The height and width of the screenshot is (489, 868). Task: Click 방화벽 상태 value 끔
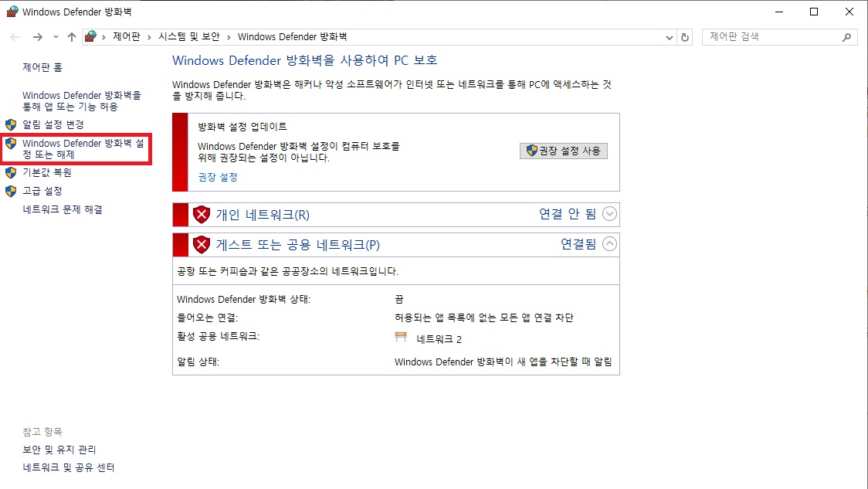pyautogui.click(x=399, y=299)
